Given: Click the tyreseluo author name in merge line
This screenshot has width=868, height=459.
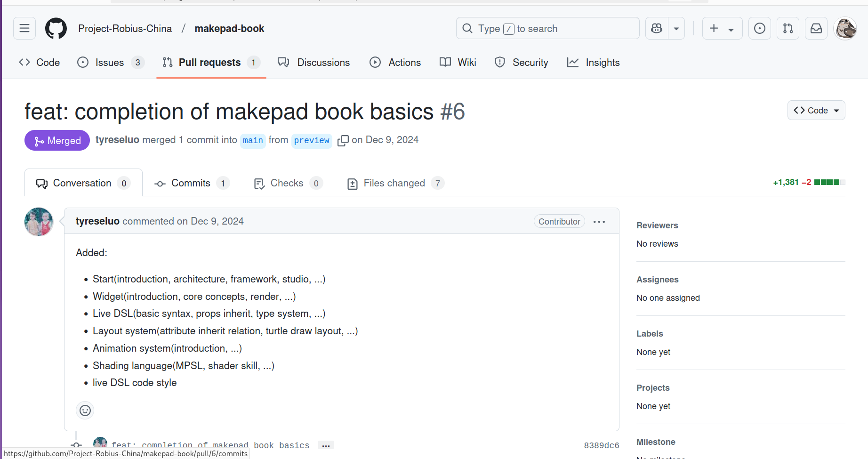Looking at the screenshot, I should pos(117,140).
